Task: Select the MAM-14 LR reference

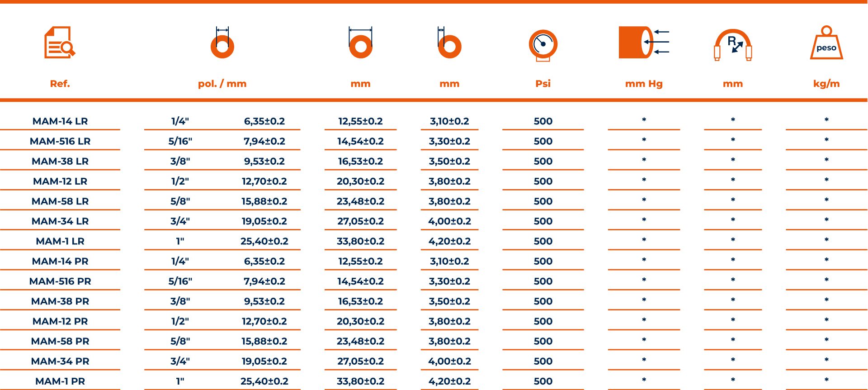Action: coord(60,121)
